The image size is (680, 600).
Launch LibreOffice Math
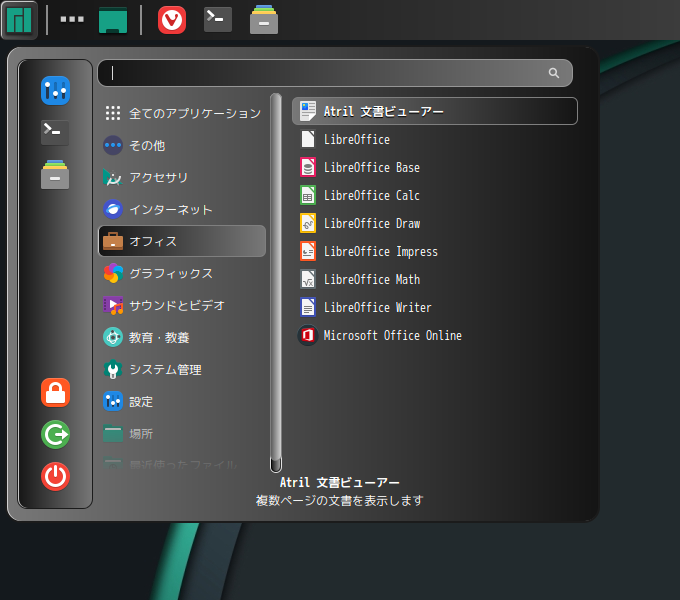tap(435, 279)
